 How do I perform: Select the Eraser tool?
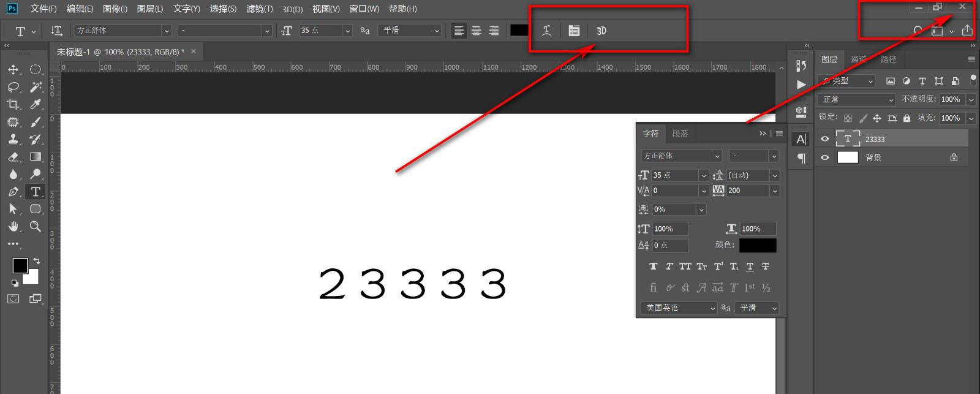pyautogui.click(x=13, y=157)
